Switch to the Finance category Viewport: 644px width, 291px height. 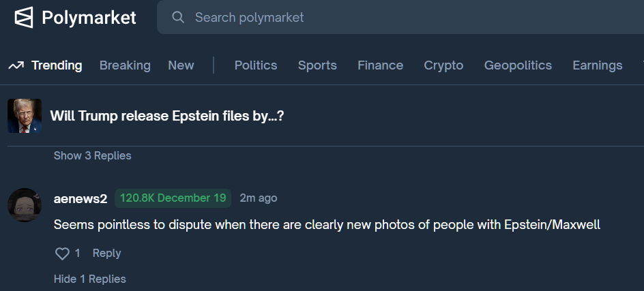(380, 65)
